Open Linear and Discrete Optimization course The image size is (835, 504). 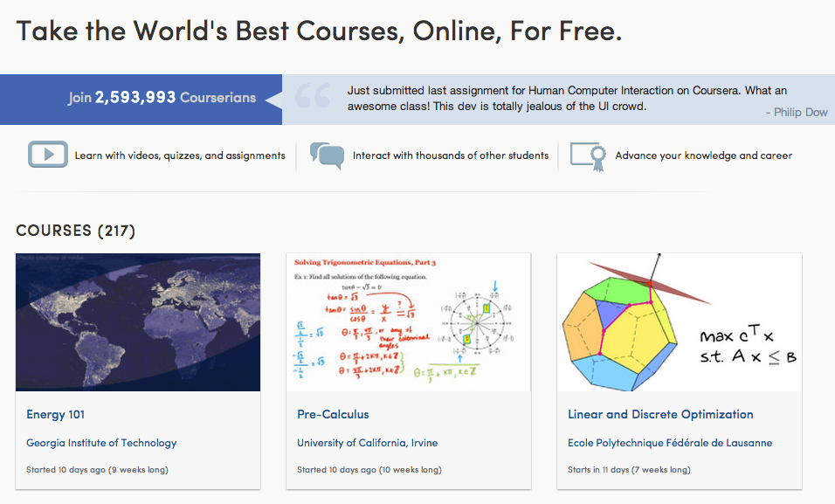pyautogui.click(x=660, y=415)
